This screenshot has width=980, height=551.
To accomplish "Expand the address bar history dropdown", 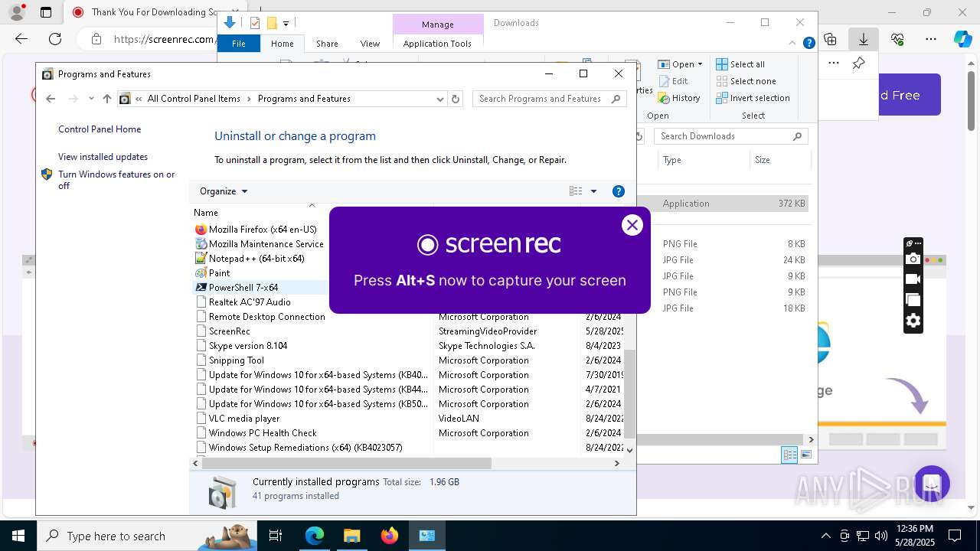I will click(x=440, y=99).
